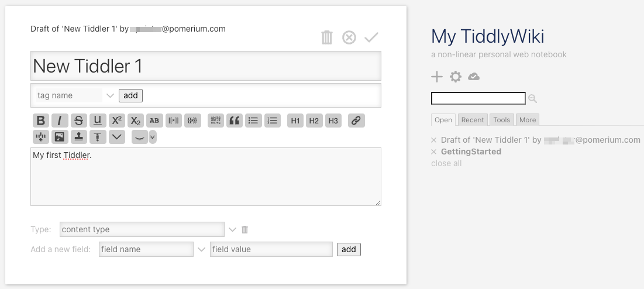Apply subscript formatting
644x289 pixels.
pos(136,121)
